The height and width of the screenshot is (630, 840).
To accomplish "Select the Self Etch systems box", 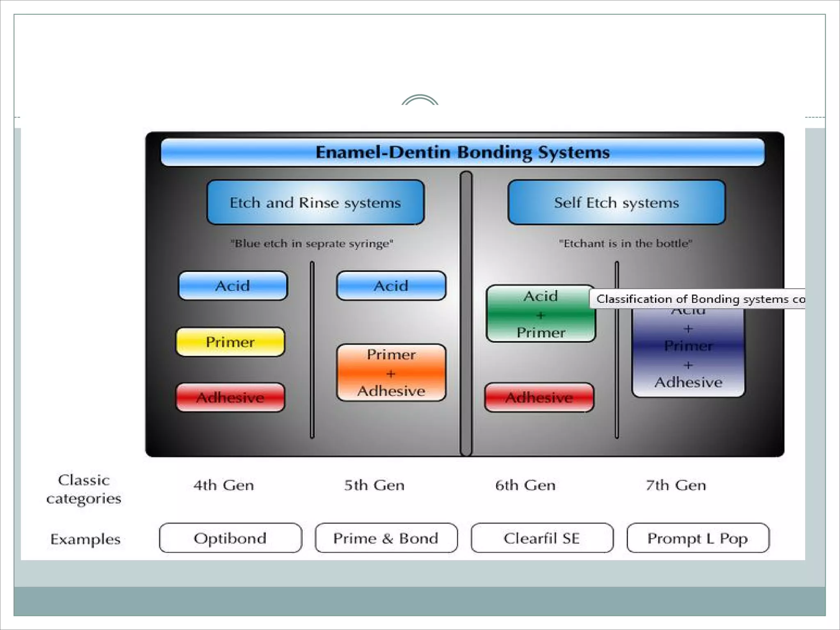I will (x=616, y=202).
